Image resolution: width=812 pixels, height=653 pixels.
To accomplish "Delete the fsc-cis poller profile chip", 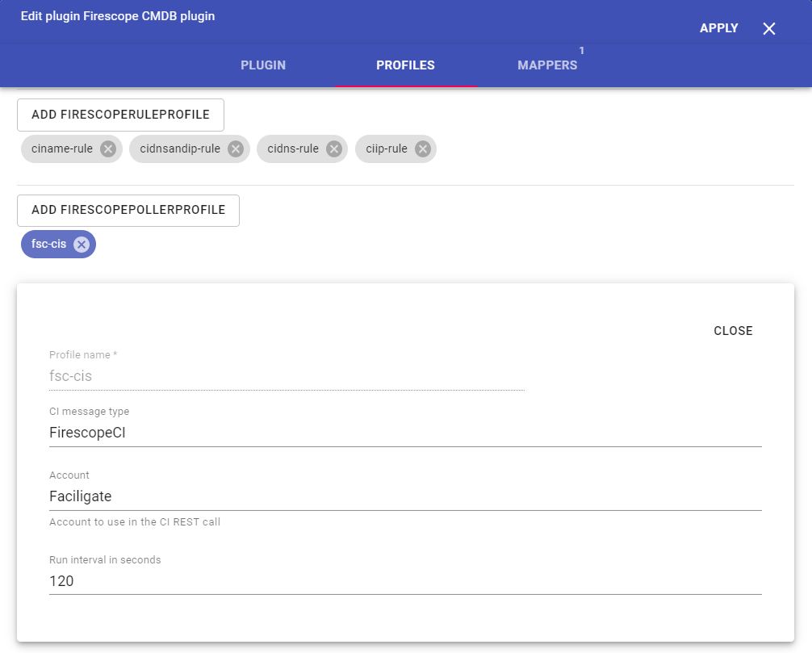I will point(81,245).
